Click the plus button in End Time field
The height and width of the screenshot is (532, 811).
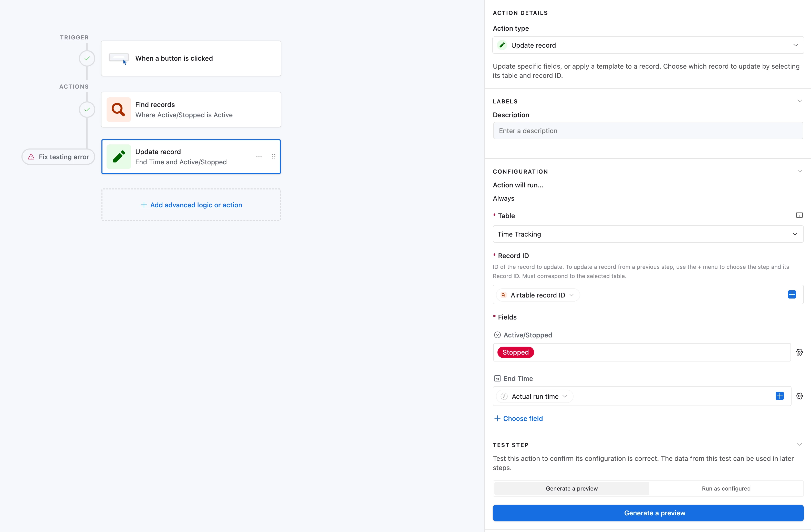(x=780, y=396)
